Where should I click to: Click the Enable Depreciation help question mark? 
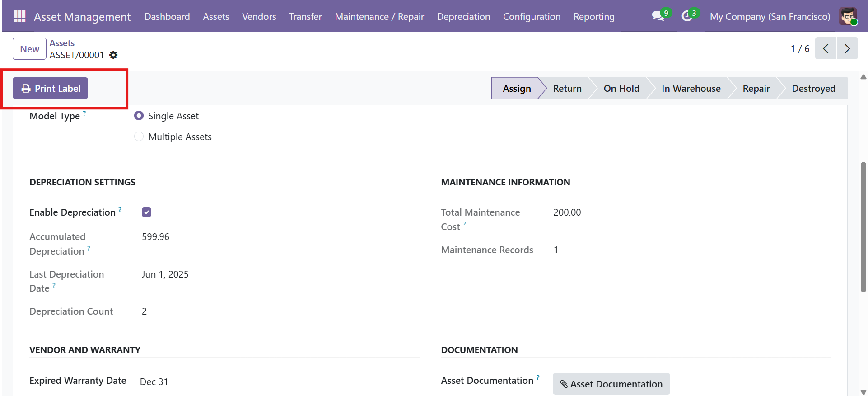[120, 209]
